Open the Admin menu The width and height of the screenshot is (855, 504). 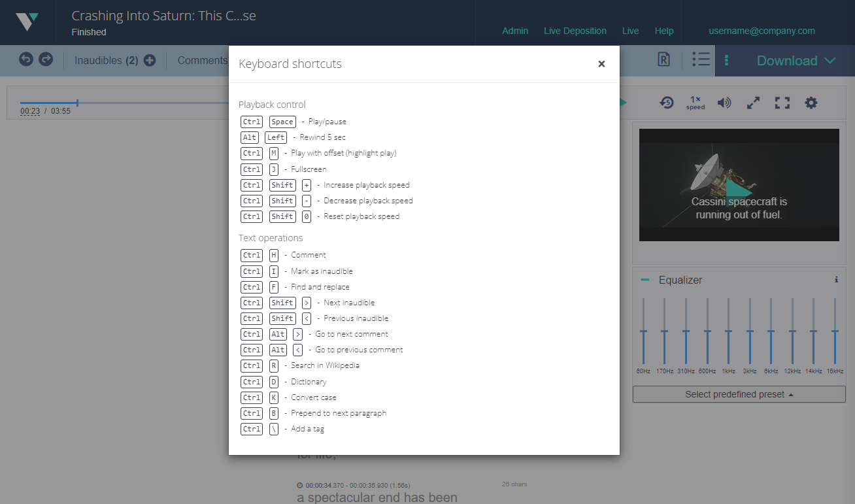pos(515,31)
